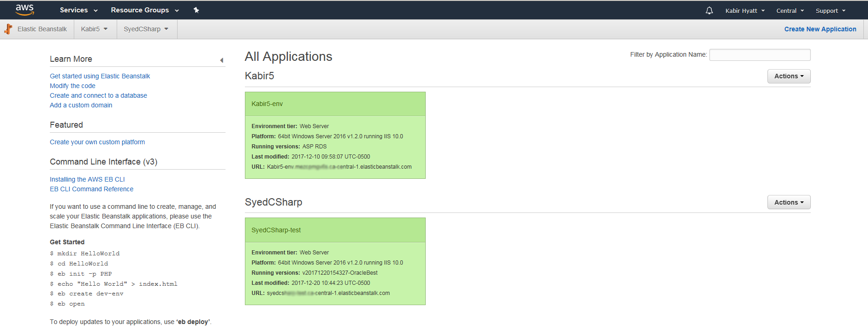
Task: Click 'ASP RDS' running version text
Action: (x=315, y=147)
